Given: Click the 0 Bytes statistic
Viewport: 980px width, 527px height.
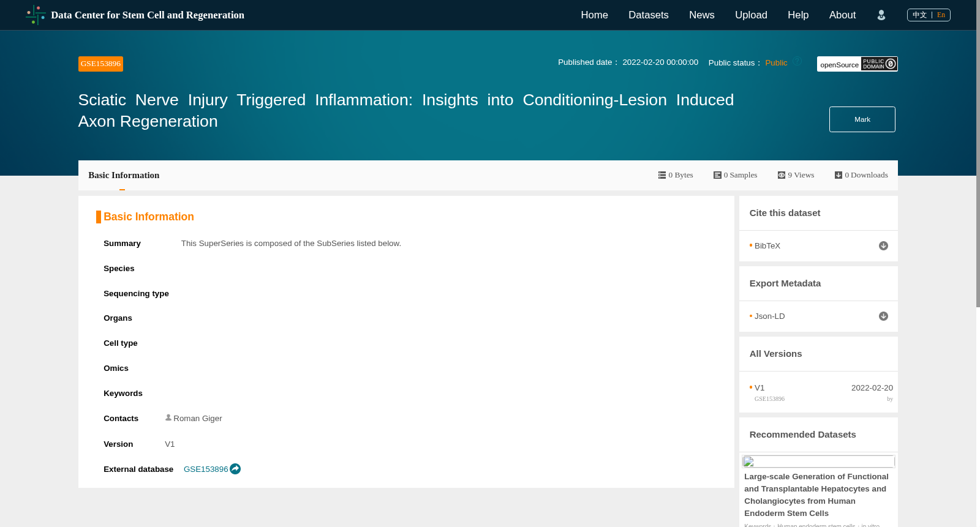Looking at the screenshot, I should coord(676,175).
